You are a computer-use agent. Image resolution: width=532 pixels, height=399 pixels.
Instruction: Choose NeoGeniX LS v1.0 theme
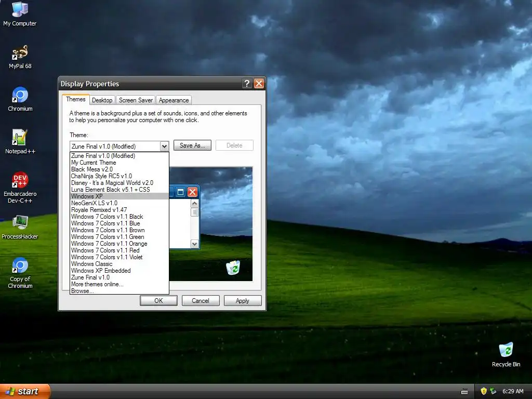[119, 203]
